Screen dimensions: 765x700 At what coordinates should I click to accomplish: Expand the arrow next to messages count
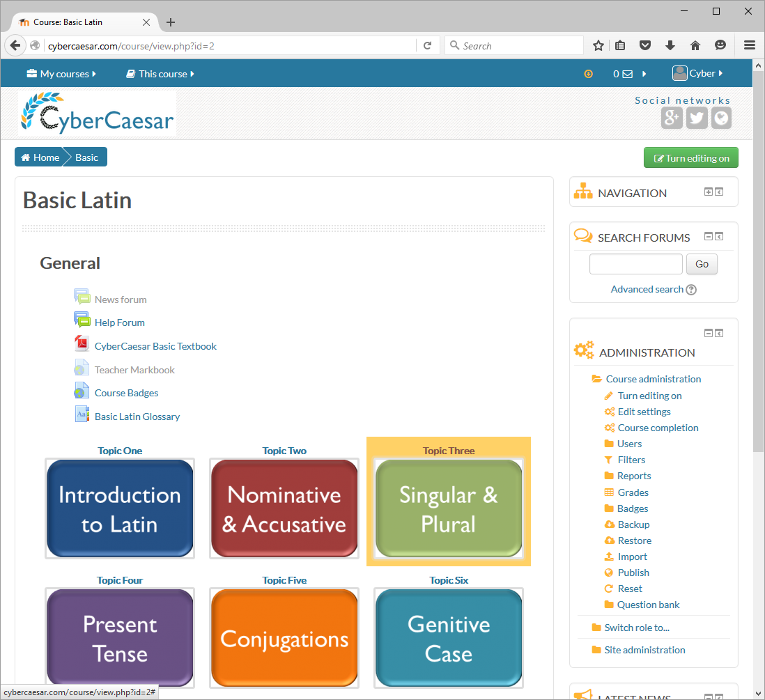[644, 74]
